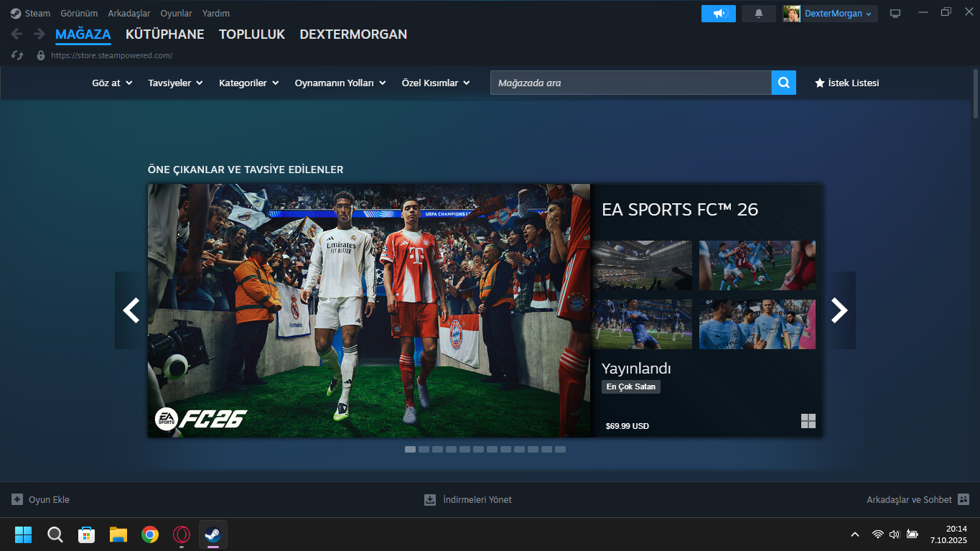Click the En Çok Satan tag

tap(631, 386)
